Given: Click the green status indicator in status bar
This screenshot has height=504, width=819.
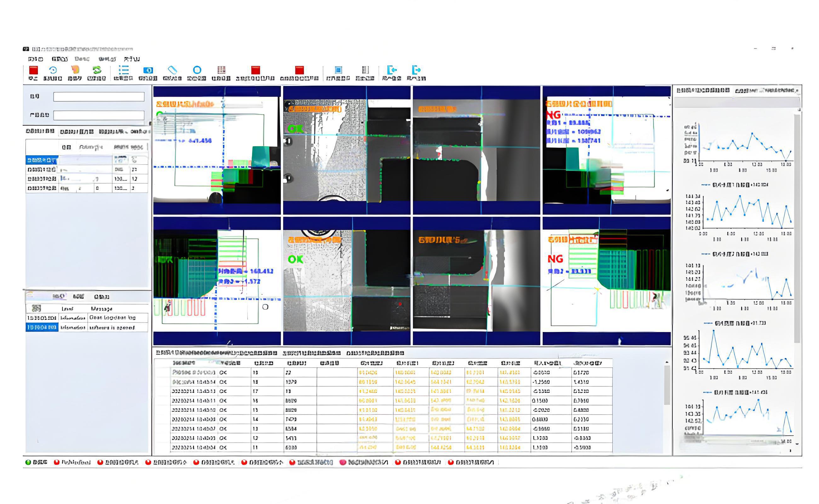Looking at the screenshot, I should pos(28,462).
